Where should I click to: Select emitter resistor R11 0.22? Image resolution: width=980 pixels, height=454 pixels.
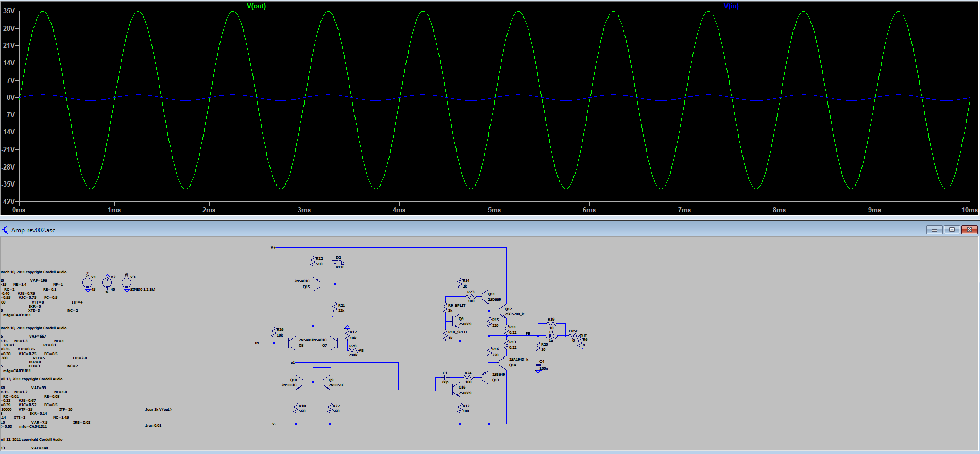pyautogui.click(x=506, y=330)
